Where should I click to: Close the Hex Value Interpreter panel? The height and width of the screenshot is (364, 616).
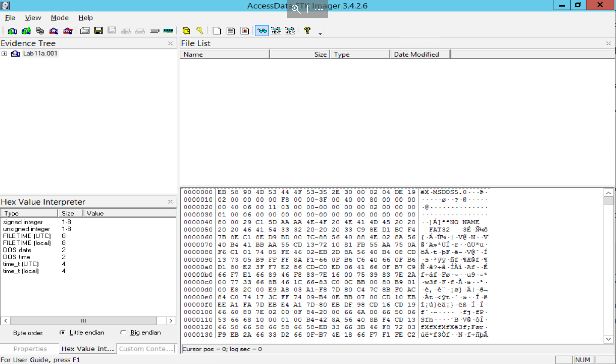[x=170, y=202]
